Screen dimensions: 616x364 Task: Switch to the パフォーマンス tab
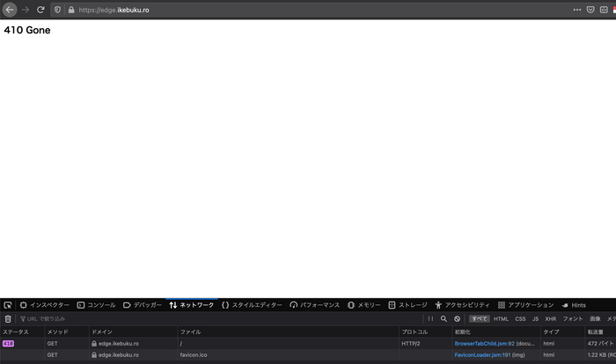pos(315,305)
